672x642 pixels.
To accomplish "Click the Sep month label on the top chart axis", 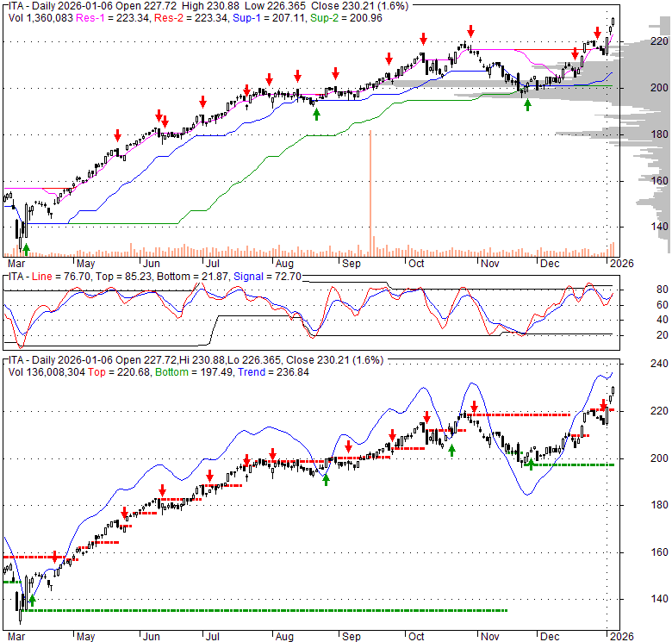I will pyautogui.click(x=351, y=263).
